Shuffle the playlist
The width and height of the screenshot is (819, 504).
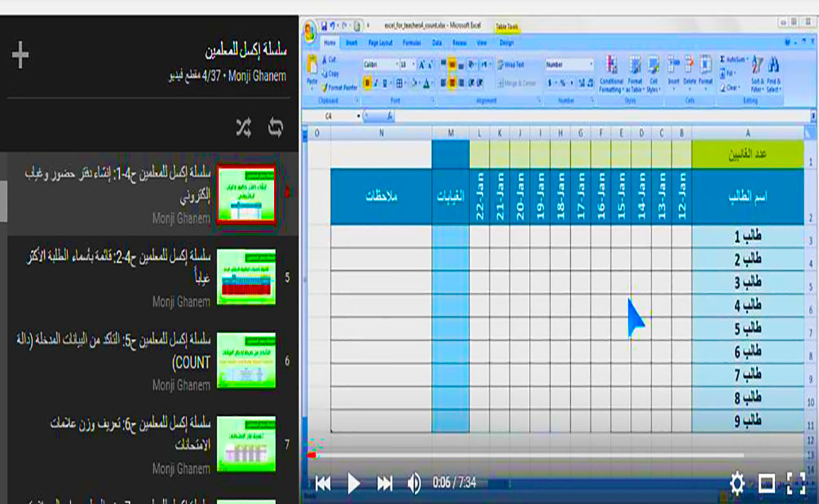pyautogui.click(x=244, y=127)
